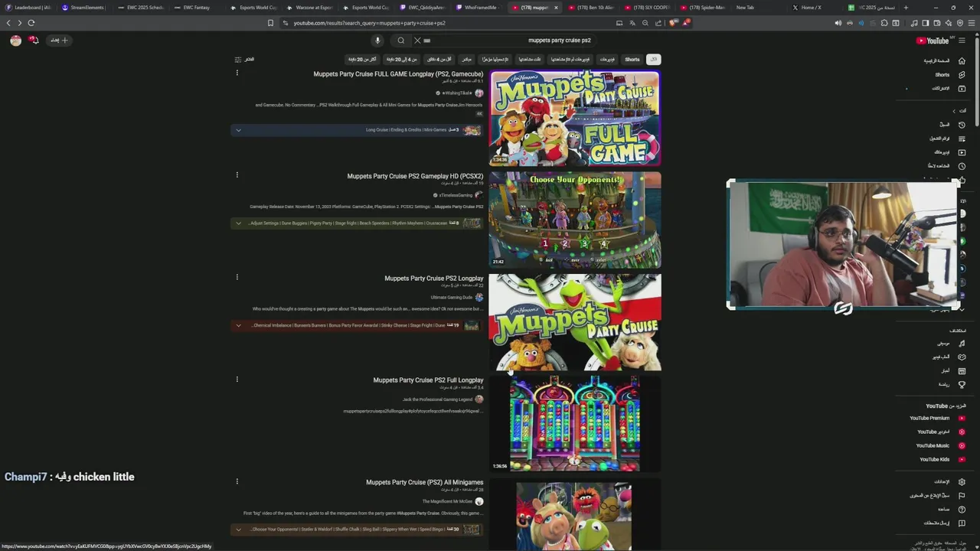Open PS2 Full Longplay slot-machine thumbnail

pyautogui.click(x=575, y=424)
